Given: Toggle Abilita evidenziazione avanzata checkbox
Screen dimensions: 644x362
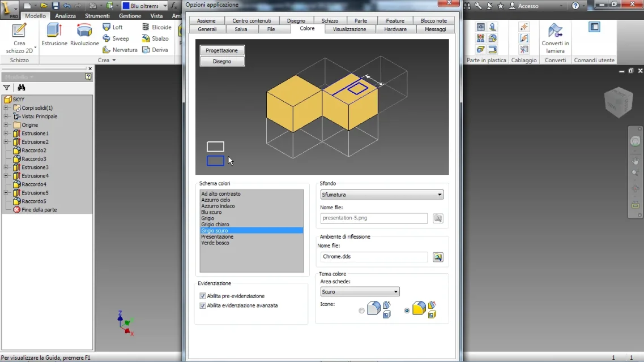Looking at the screenshot, I should pos(202,305).
